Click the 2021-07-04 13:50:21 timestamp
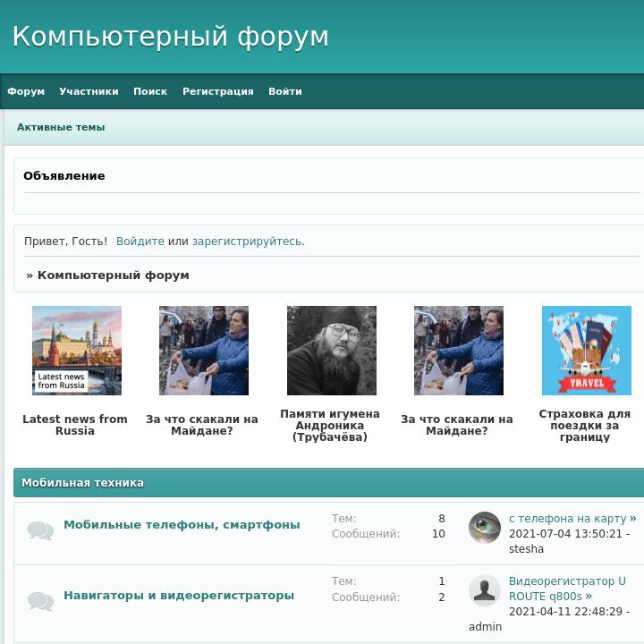 (x=565, y=533)
